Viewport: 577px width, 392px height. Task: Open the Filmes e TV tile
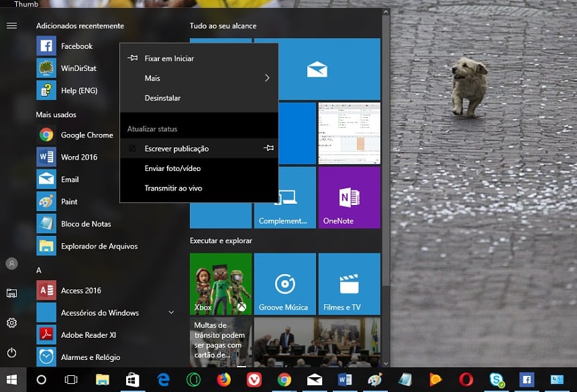tap(349, 284)
